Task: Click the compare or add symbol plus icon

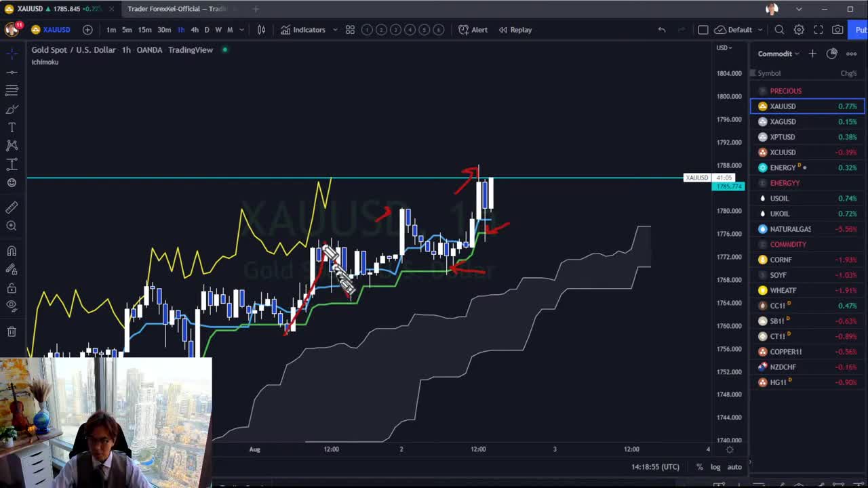Action: (87, 30)
